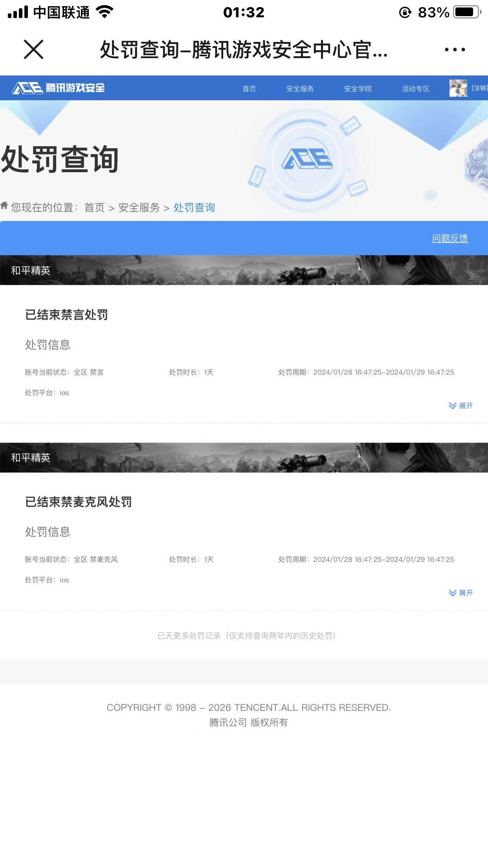Image resolution: width=488 pixels, height=868 pixels.
Task: Tap the rotation lock status icon
Action: click(405, 13)
